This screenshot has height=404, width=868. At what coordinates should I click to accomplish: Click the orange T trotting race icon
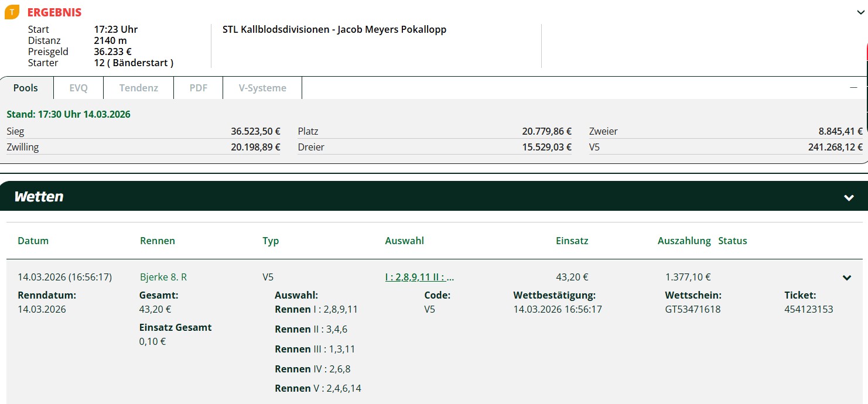pyautogui.click(x=12, y=12)
